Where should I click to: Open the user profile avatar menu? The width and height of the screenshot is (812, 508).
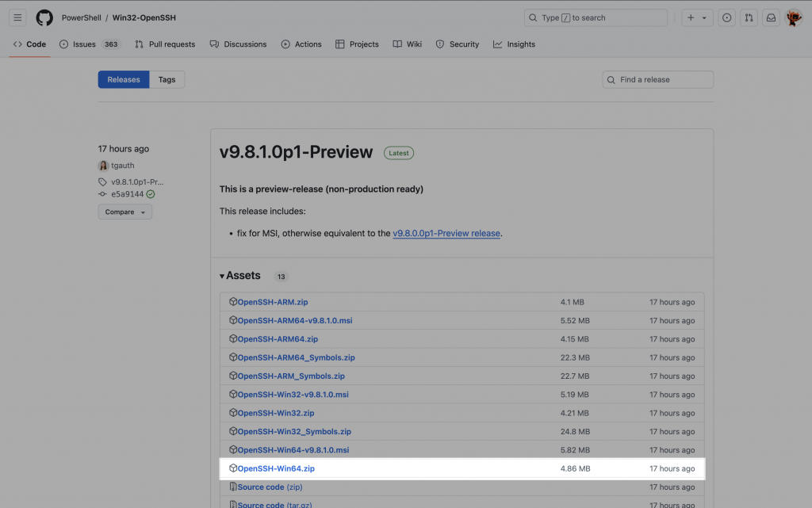click(793, 17)
